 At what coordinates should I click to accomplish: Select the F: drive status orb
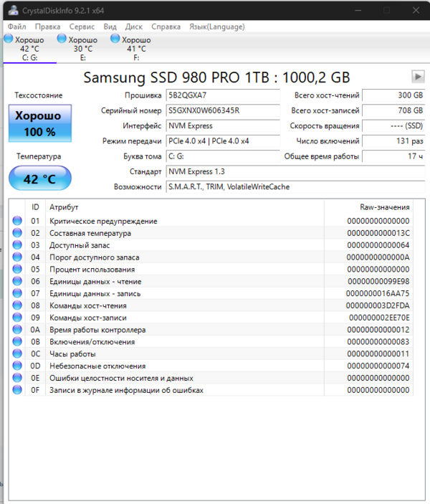click(115, 39)
